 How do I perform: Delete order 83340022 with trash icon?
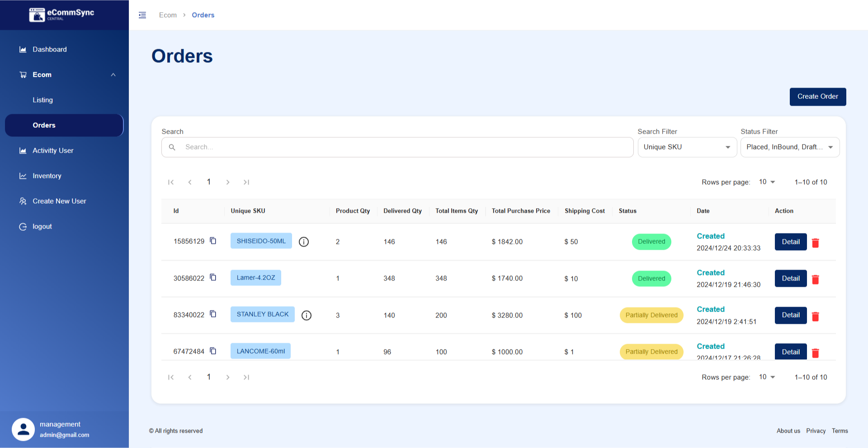816,317
